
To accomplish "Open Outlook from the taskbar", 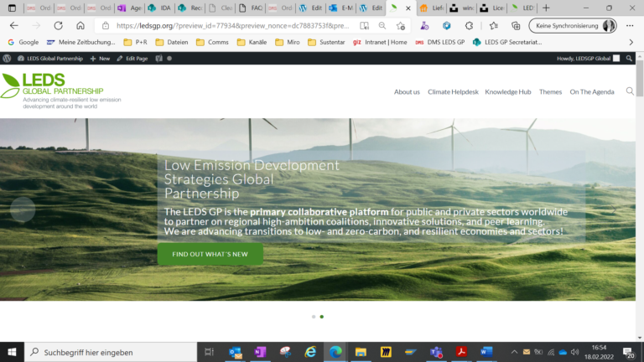I will pos(235,352).
